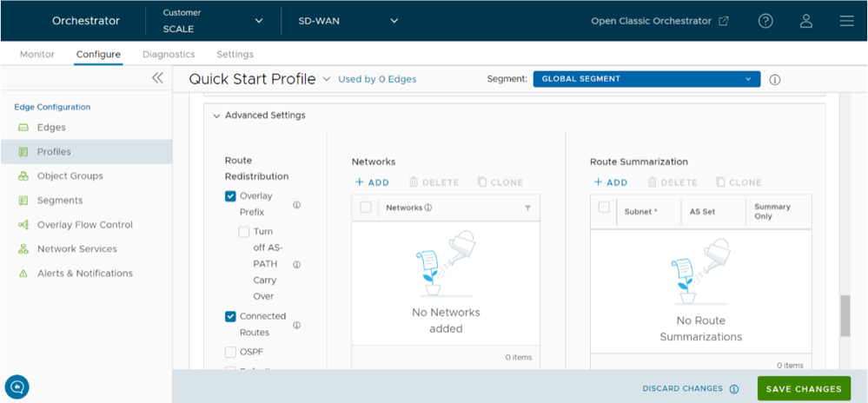This screenshot has width=868, height=403.
Task: Enable Turn off AS-PATH Carry Over
Action: pyautogui.click(x=244, y=232)
